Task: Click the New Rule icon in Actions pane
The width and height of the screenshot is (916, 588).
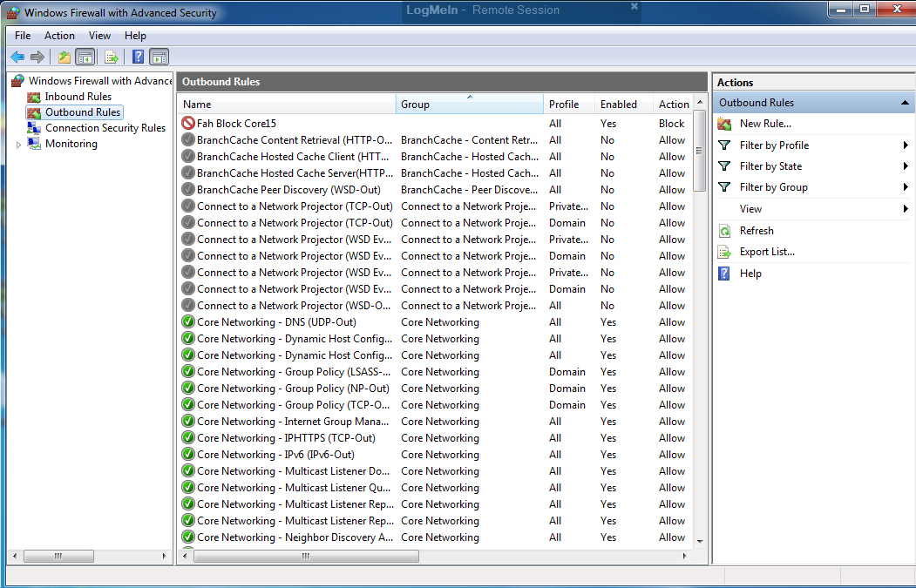Action: 724,124
